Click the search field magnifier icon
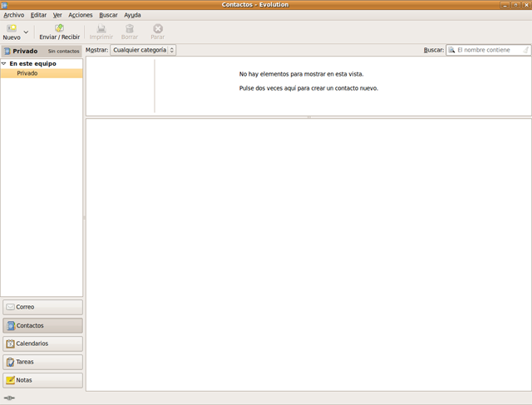 452,50
